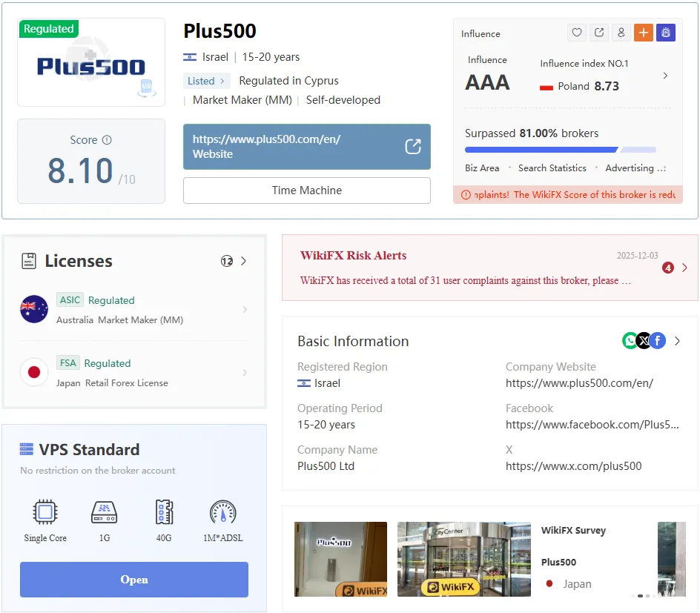This screenshot has height=613, width=700.
Task: Click the survey carousel pagination dots
Action: 644,596
